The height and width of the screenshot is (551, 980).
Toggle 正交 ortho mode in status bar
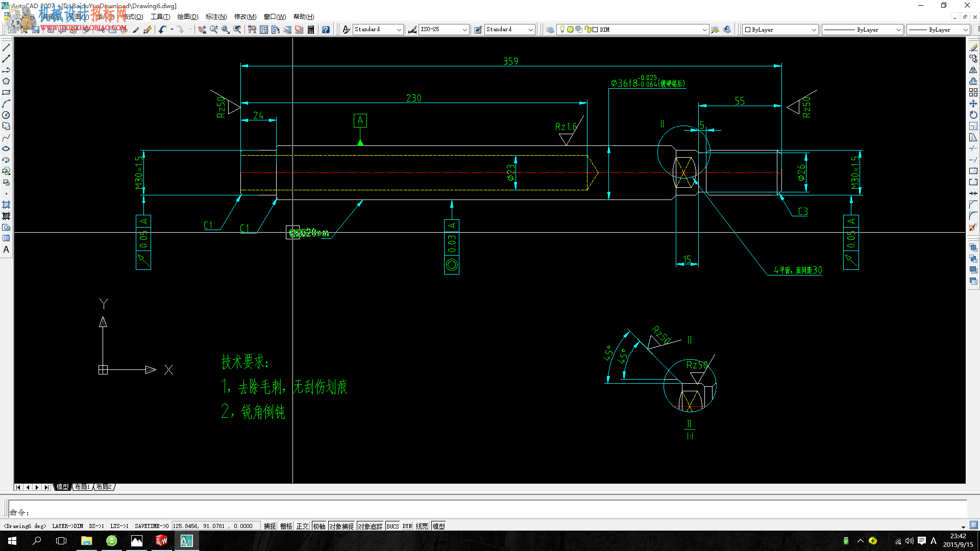click(x=302, y=526)
